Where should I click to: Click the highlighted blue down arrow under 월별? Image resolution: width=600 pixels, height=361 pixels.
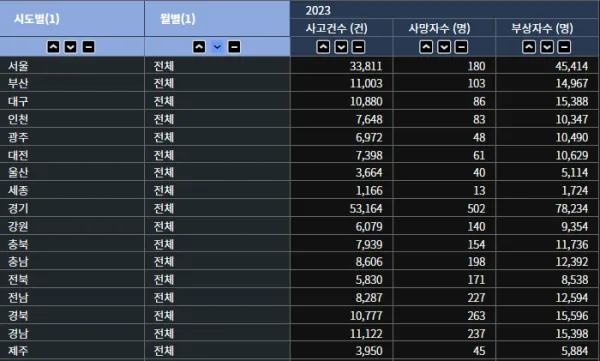[x=217, y=47]
